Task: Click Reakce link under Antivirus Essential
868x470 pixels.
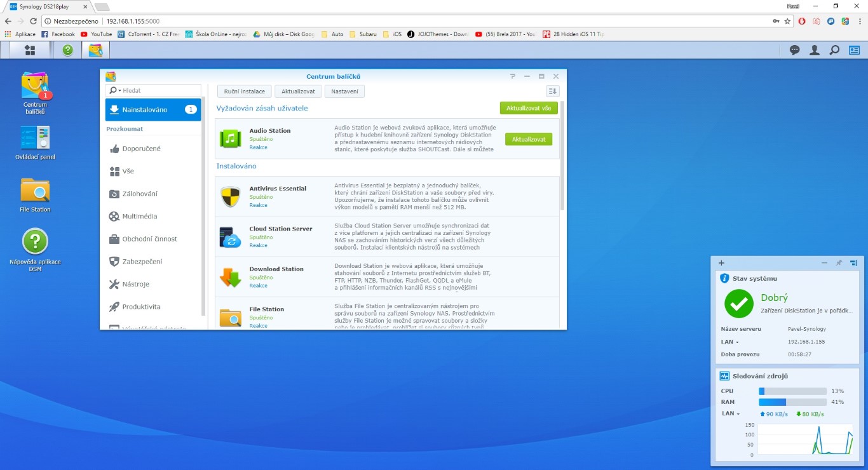Action: point(258,205)
